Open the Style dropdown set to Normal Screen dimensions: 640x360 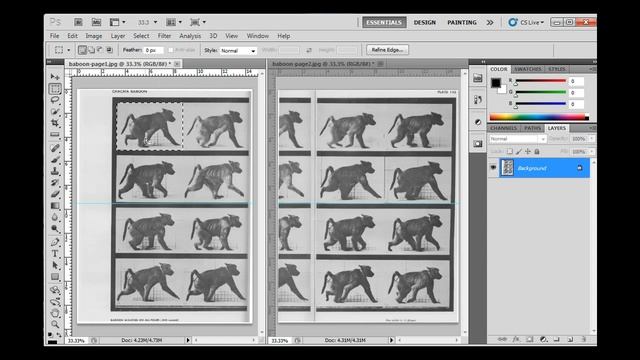238,51
